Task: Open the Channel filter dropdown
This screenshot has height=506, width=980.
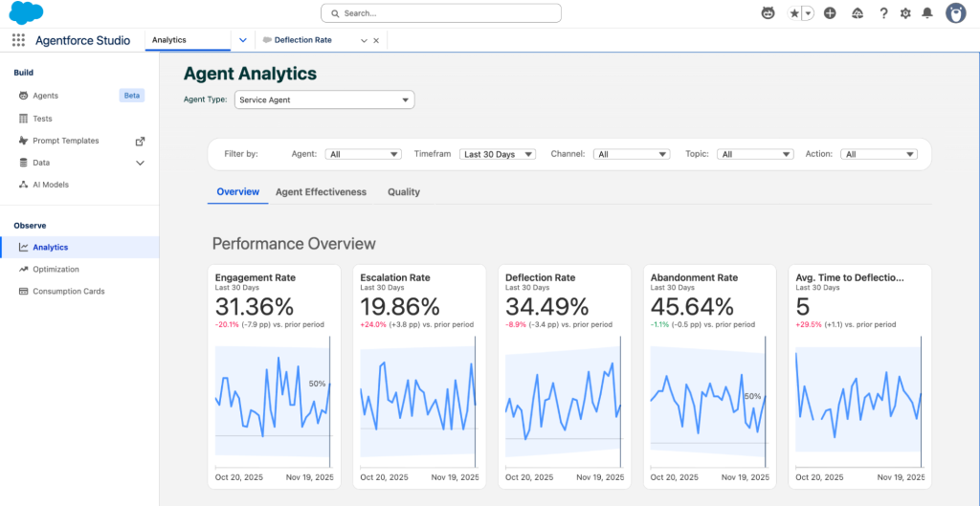Action: [631, 154]
